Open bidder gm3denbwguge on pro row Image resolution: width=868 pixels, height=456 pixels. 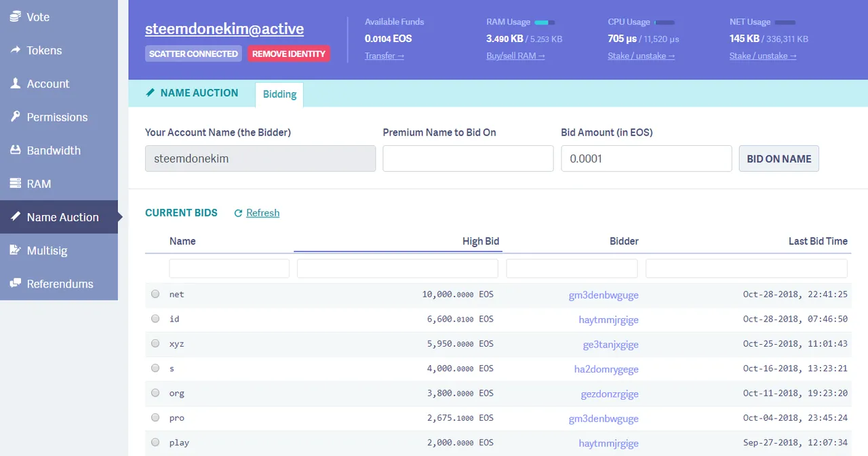tap(604, 418)
